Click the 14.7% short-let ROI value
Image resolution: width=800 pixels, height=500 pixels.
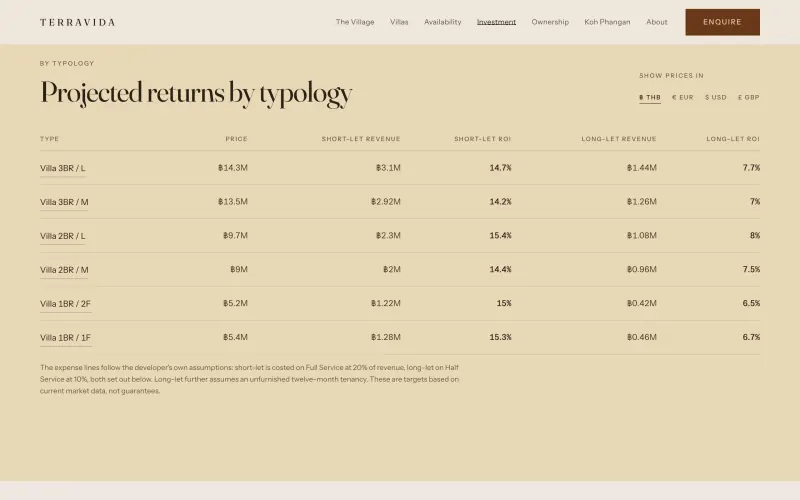pyautogui.click(x=501, y=167)
